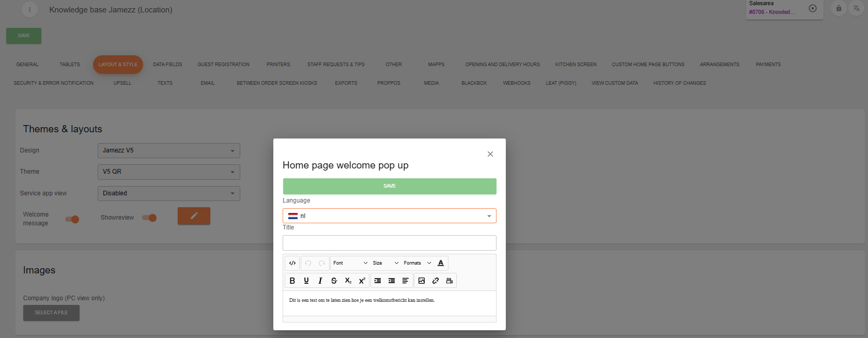The height and width of the screenshot is (338, 868).
Task: Open the source code view in editor
Action: [292, 263]
